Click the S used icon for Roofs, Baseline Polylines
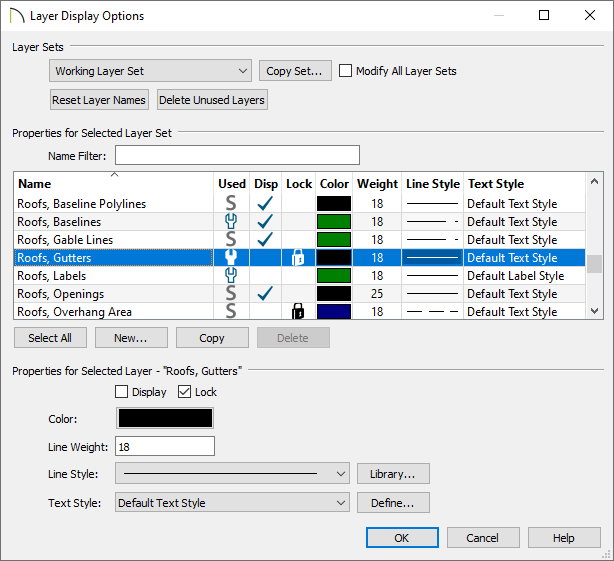 coord(231,204)
